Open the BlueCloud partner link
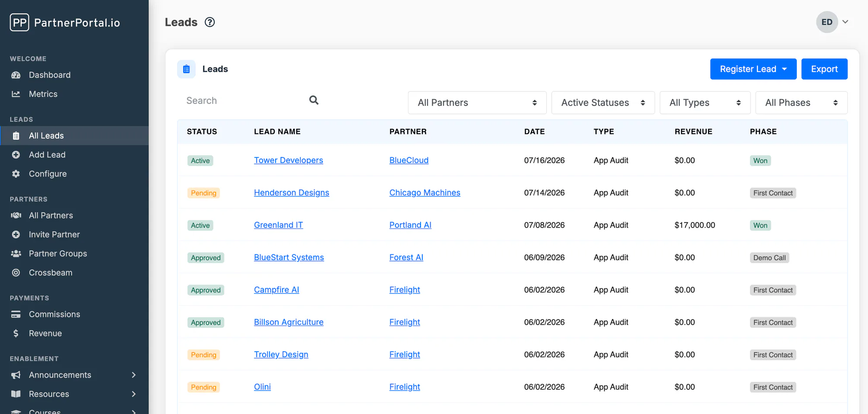The height and width of the screenshot is (414, 868). click(x=409, y=160)
